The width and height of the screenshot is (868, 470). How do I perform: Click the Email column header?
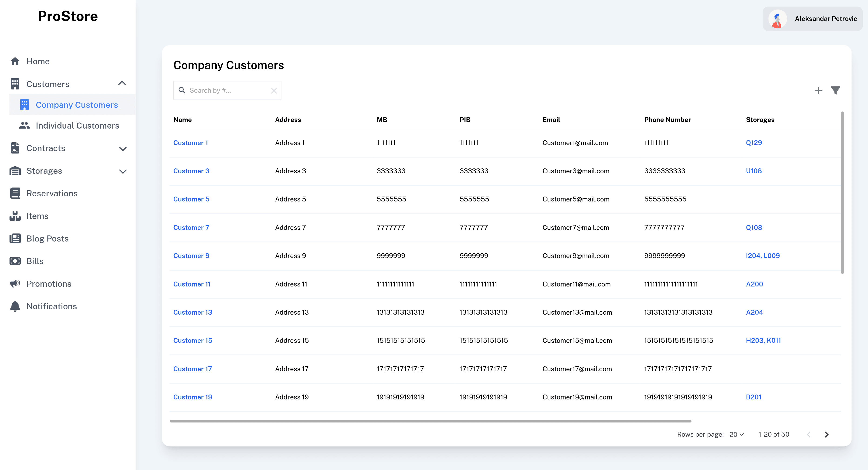(x=551, y=120)
